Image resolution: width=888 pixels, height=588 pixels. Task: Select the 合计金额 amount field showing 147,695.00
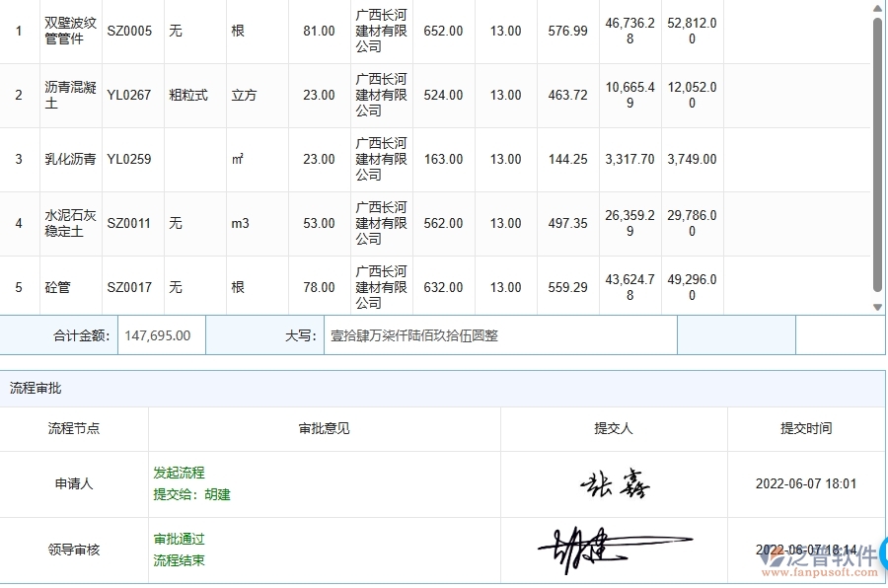pos(161,335)
